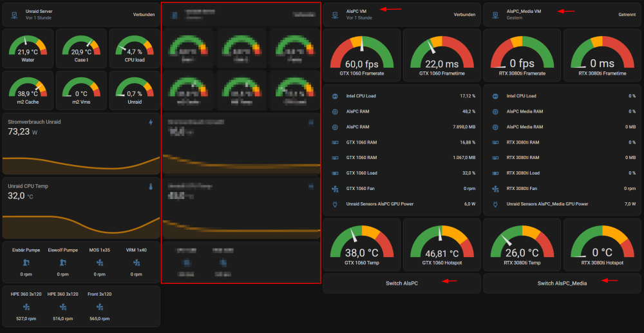Click the 'Getrennt' status text

coord(627,15)
